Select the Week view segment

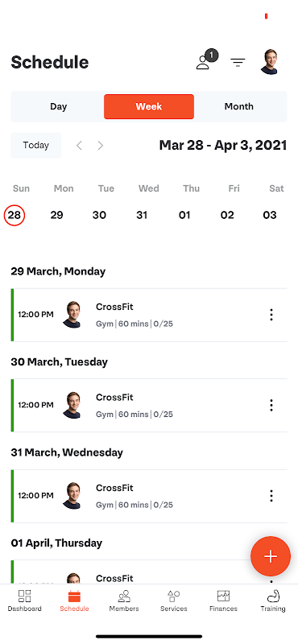point(149,106)
